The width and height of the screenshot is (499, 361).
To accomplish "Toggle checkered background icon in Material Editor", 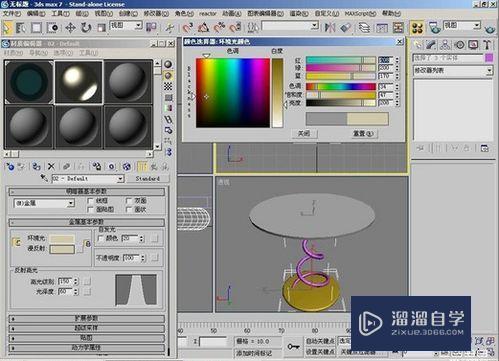I will pos(168,87).
